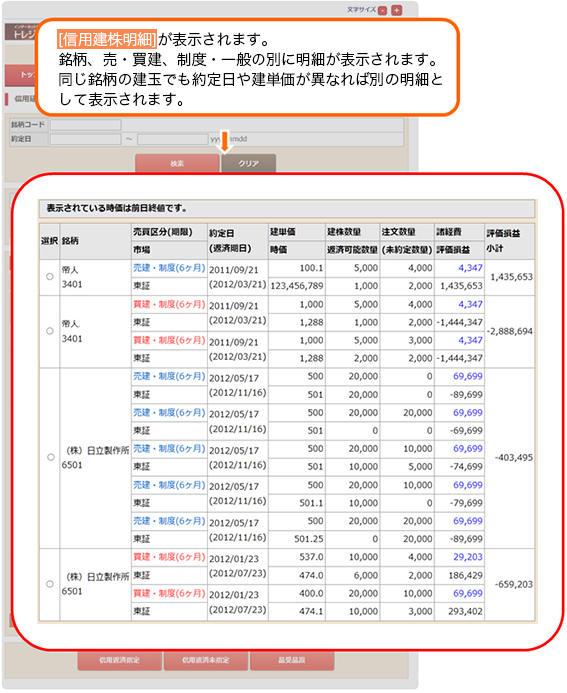Click the profit value 186,429

pos(465,575)
